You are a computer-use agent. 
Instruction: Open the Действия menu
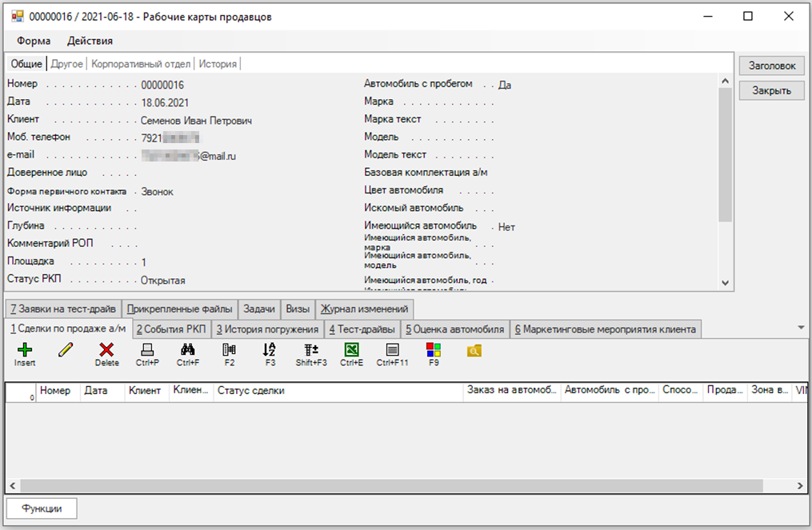coord(90,41)
